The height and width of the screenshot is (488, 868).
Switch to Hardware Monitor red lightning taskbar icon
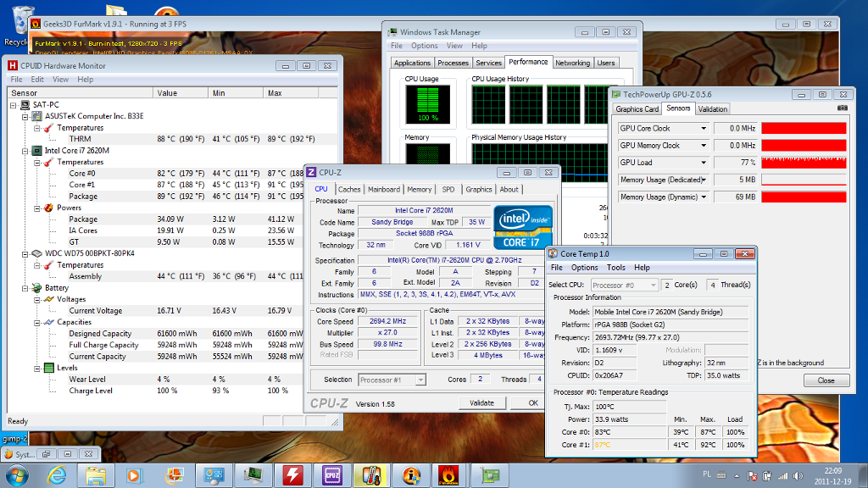292,475
